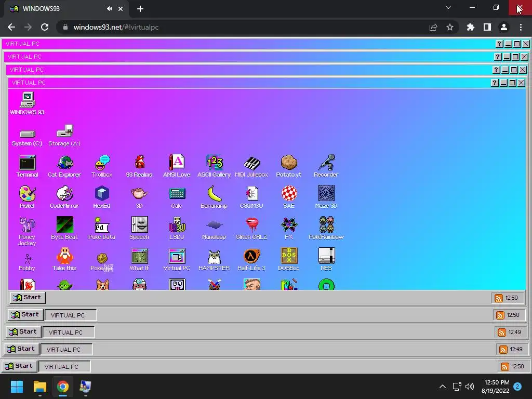The image size is (532, 399).
Task: Open Half-Life 3 icon
Action: [x=251, y=260]
